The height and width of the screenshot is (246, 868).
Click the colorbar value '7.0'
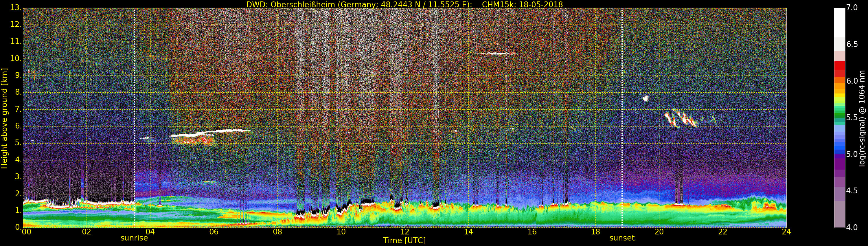(x=852, y=8)
